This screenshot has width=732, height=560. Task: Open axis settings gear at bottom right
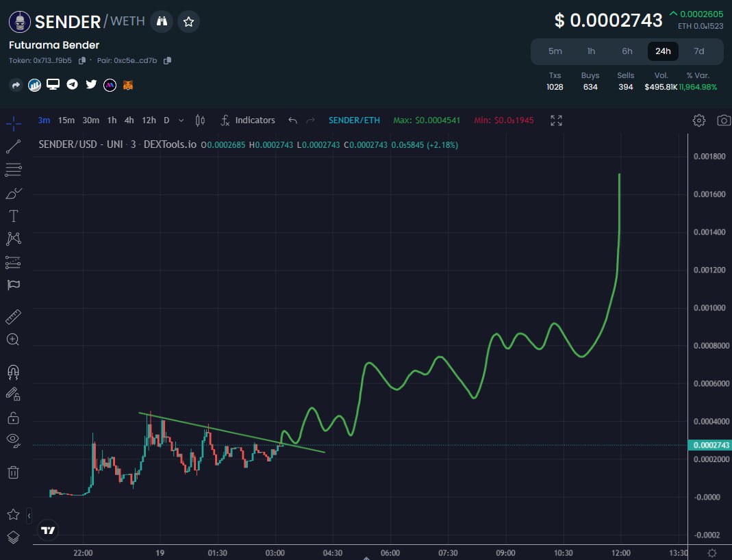tap(712, 553)
